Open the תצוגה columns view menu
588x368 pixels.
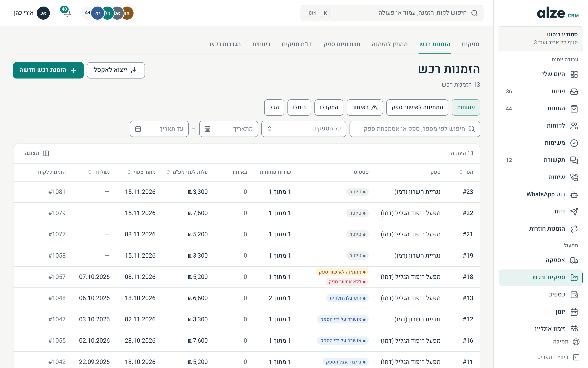click(37, 153)
